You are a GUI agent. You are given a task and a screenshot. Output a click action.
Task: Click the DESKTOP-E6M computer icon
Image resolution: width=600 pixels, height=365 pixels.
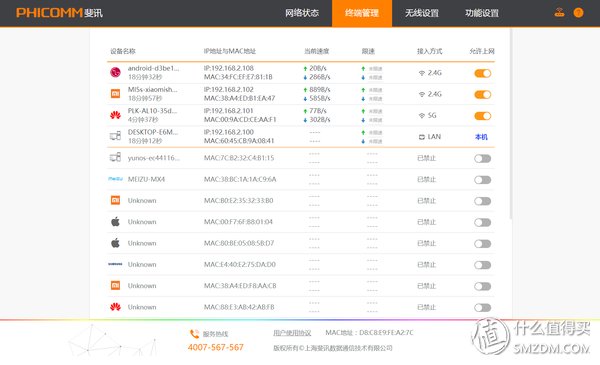[x=115, y=136]
